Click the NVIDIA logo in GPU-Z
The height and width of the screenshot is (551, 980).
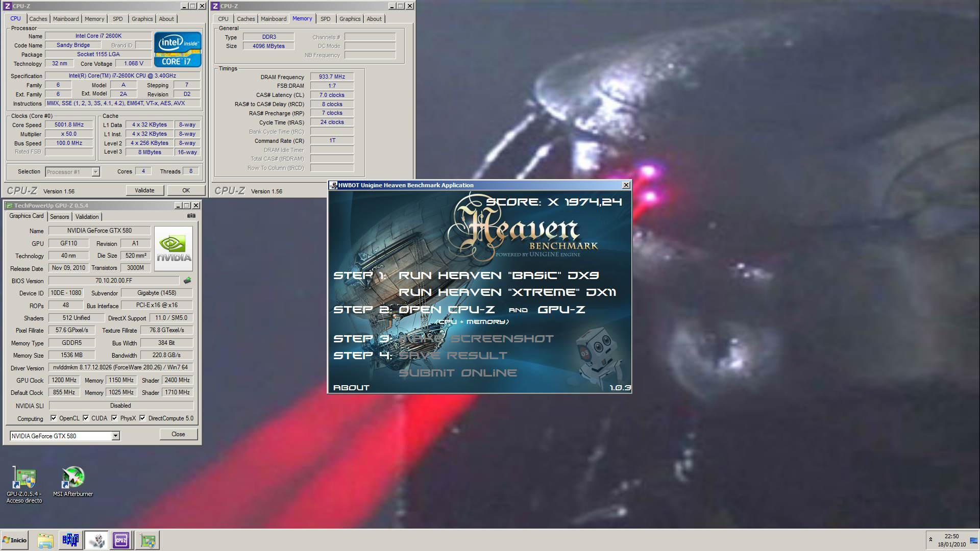click(x=174, y=248)
